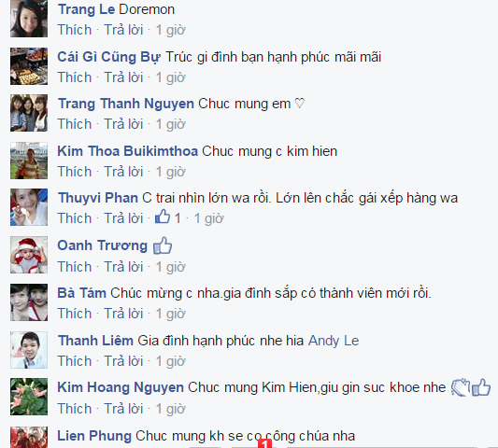Screen dimensions: 498x448
Task: Open Trang Le's profile picture
Action: point(29,19)
